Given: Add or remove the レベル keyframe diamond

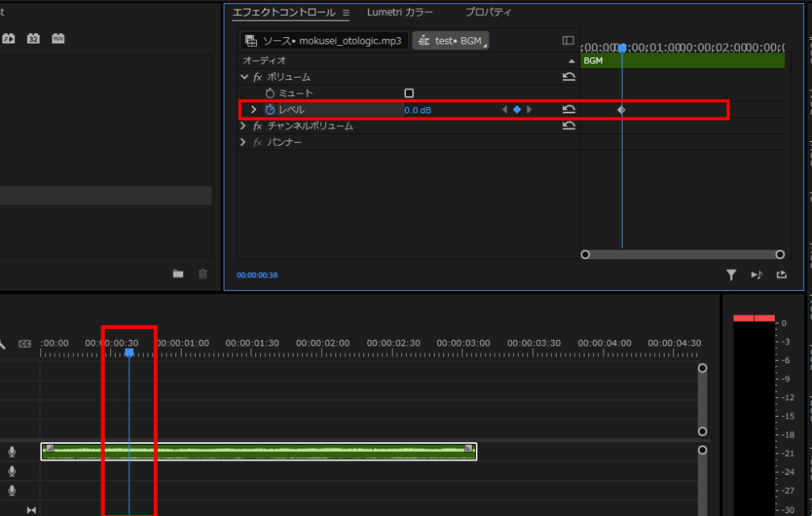Looking at the screenshot, I should [x=517, y=109].
